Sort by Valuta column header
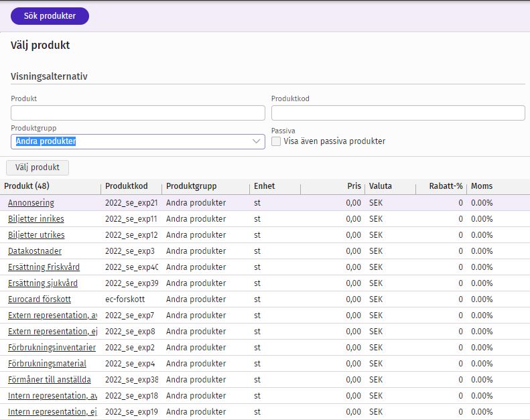The width and height of the screenshot is (530, 420). (381, 186)
